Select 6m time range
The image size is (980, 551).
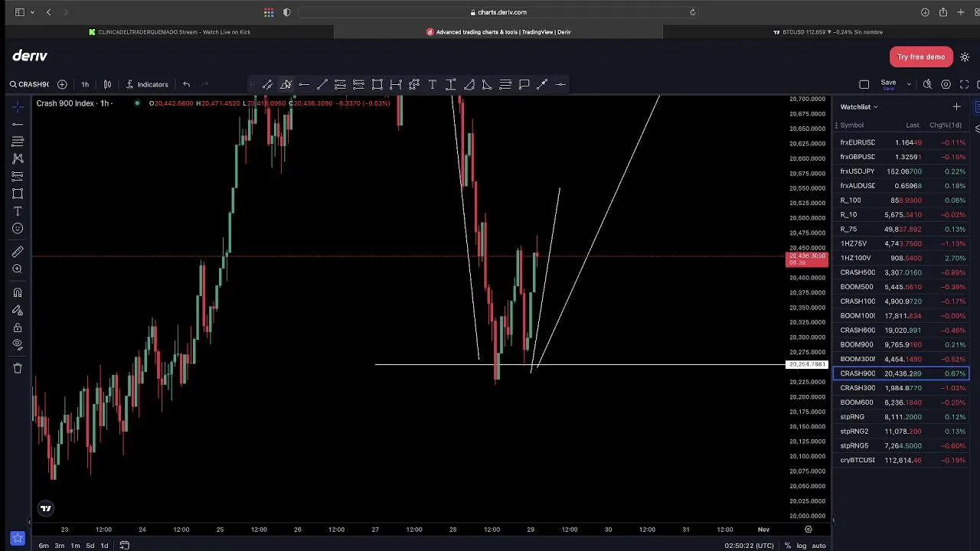click(x=44, y=546)
